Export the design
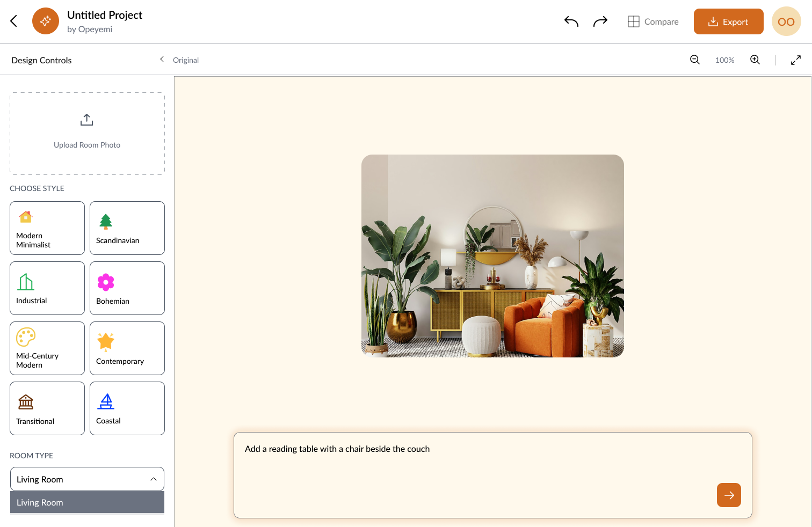812x527 pixels. pyautogui.click(x=729, y=21)
